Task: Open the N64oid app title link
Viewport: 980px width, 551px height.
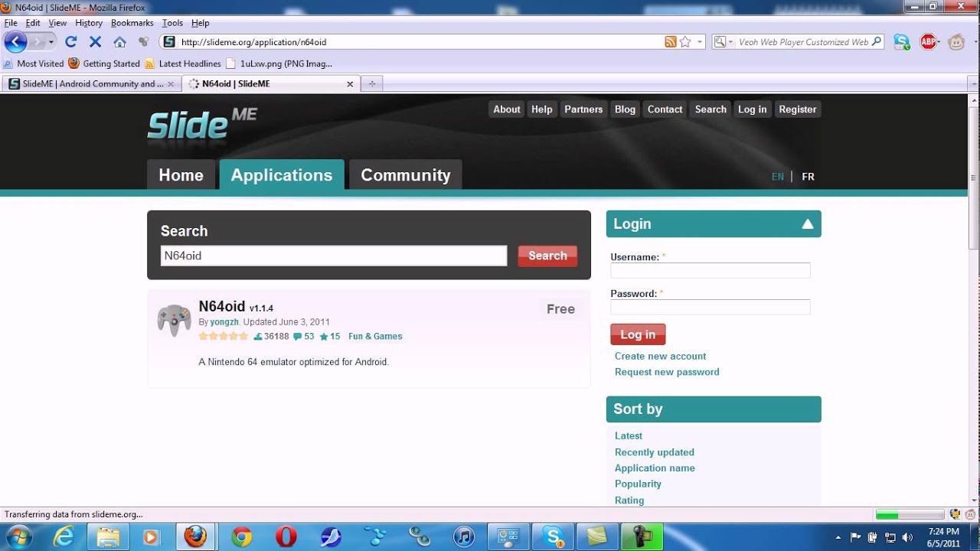Action: pyautogui.click(x=222, y=307)
